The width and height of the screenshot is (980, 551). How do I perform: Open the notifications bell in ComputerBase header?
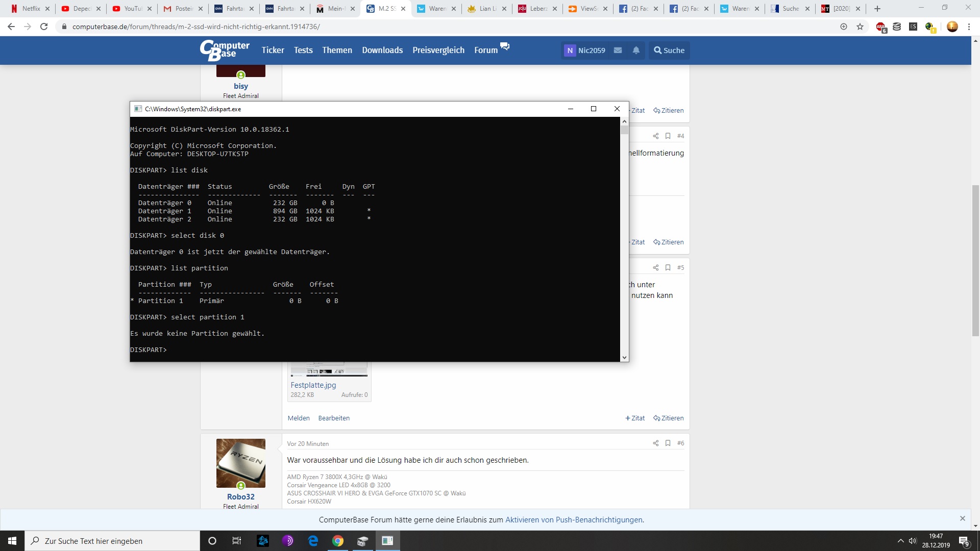point(636,50)
